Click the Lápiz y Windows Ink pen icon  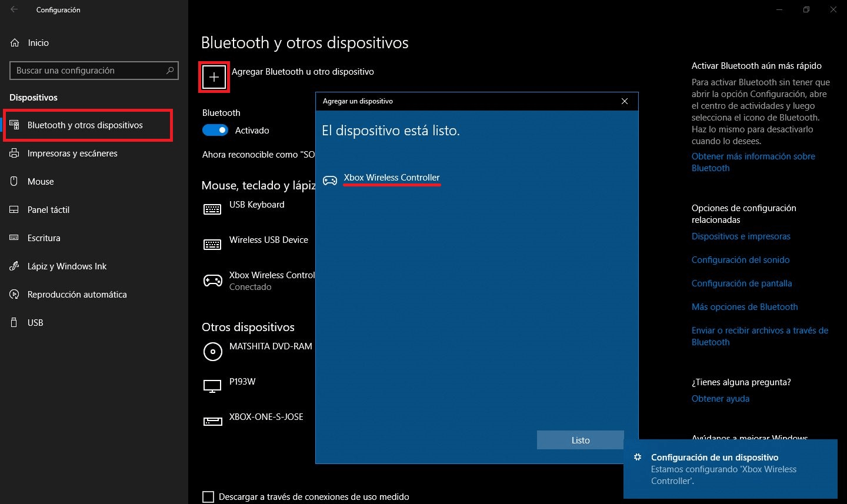pyautogui.click(x=15, y=266)
